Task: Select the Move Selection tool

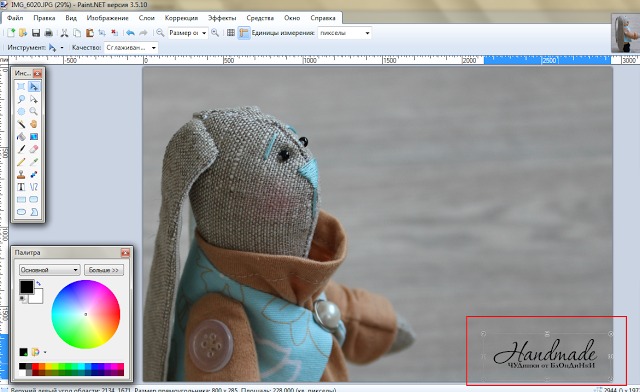Action: (x=34, y=99)
